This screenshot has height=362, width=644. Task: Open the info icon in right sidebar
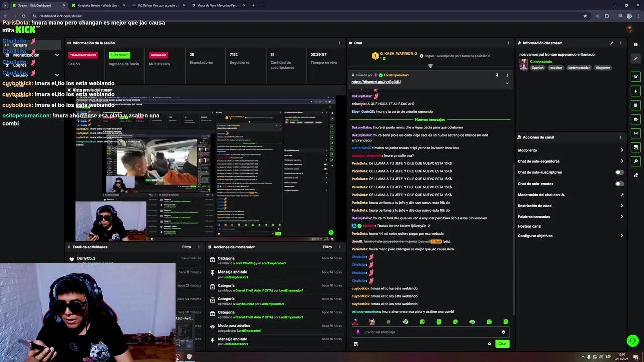point(636,44)
